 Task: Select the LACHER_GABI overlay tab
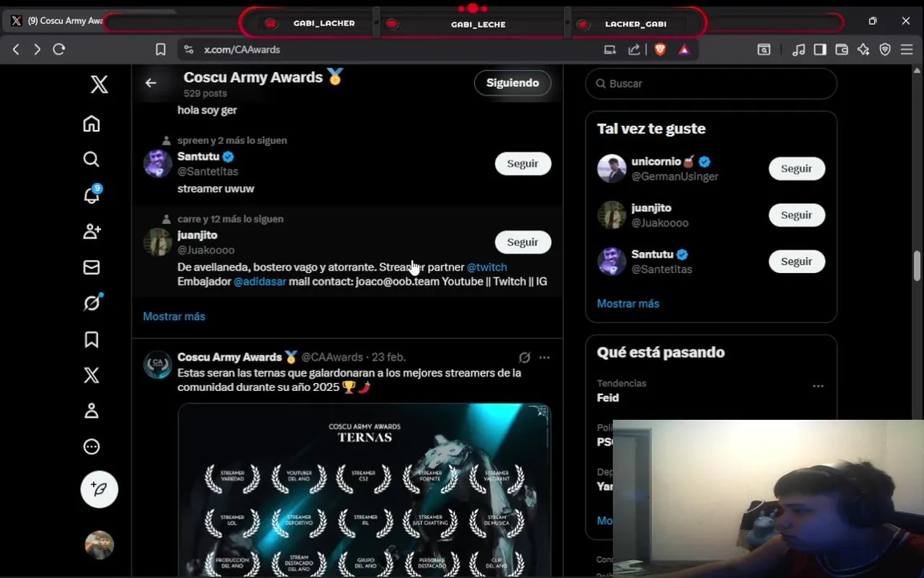pos(635,24)
